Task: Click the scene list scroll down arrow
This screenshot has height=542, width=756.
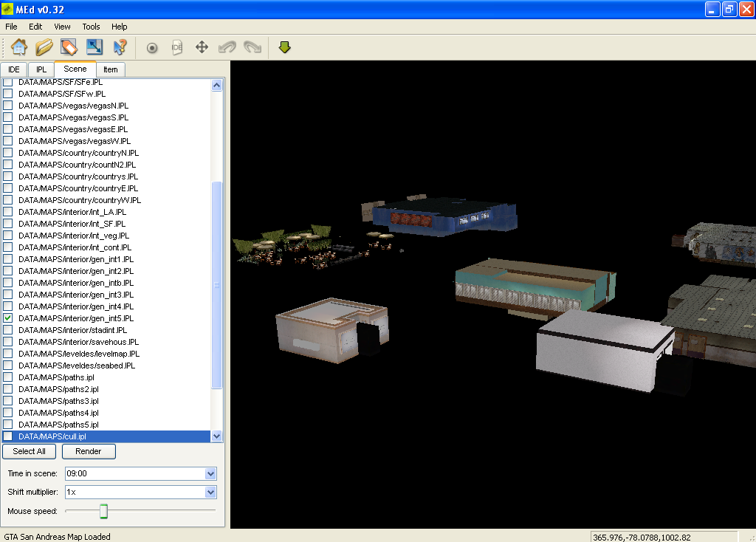Action: (216, 436)
